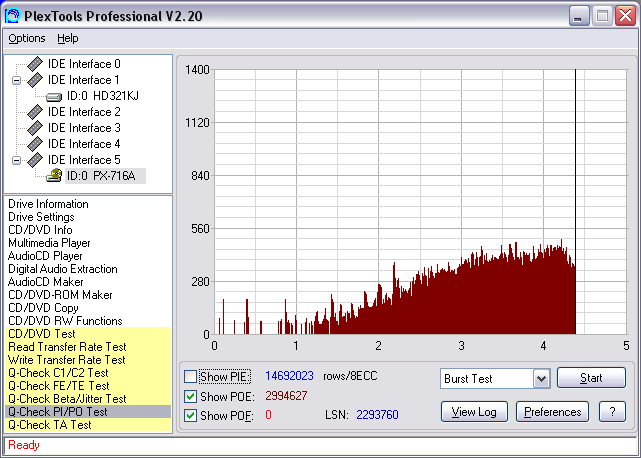This screenshot has width=641, height=458.
Task: Open CD/DVD-ROM Maker
Action: (x=60, y=295)
